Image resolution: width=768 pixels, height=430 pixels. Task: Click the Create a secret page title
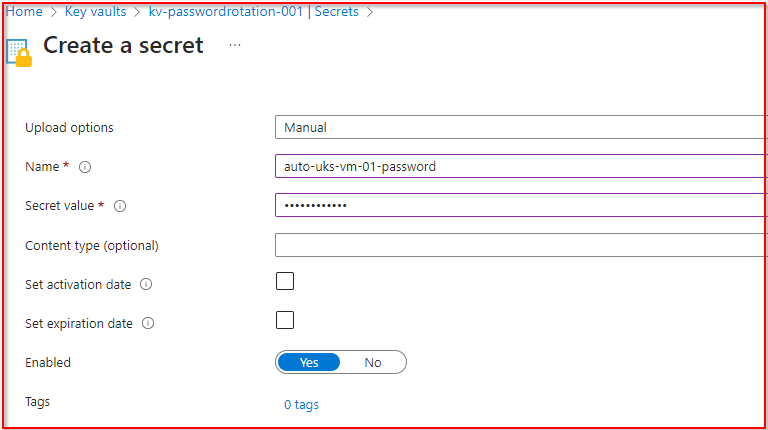123,46
